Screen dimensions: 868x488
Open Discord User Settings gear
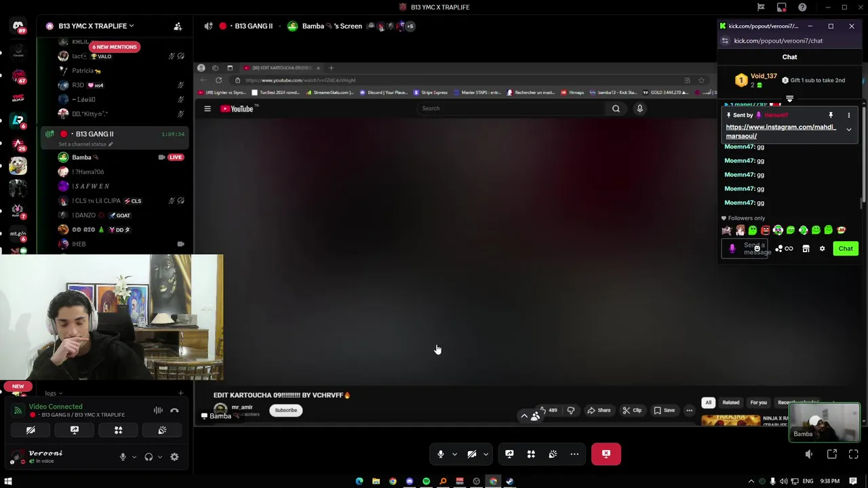click(x=174, y=457)
